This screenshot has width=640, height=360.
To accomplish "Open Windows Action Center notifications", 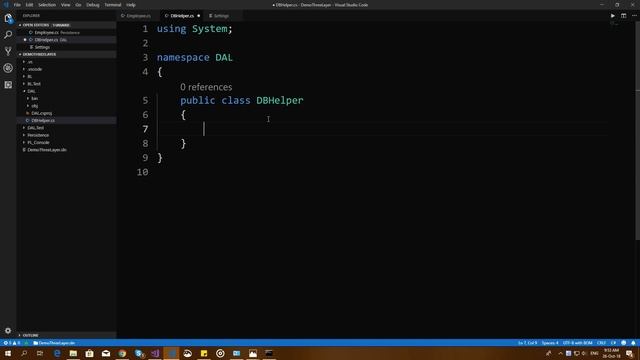I will pyautogui.click(x=630, y=353).
